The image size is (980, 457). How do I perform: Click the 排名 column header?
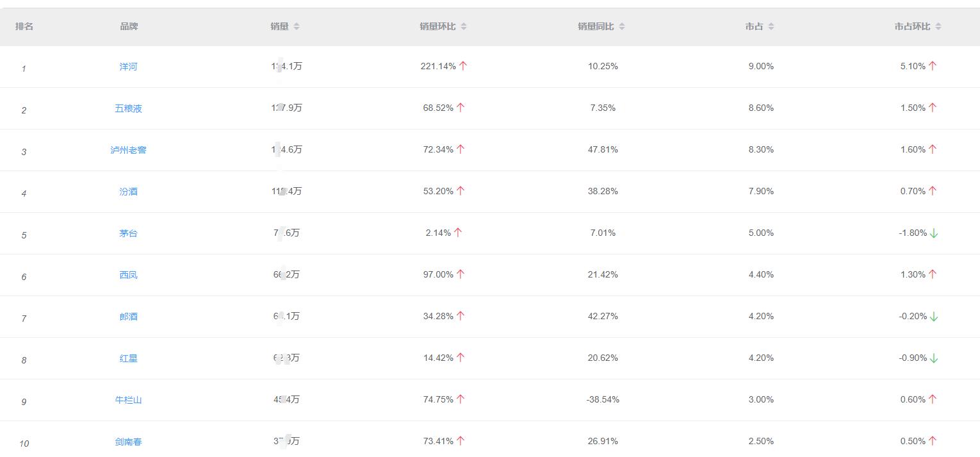point(24,26)
